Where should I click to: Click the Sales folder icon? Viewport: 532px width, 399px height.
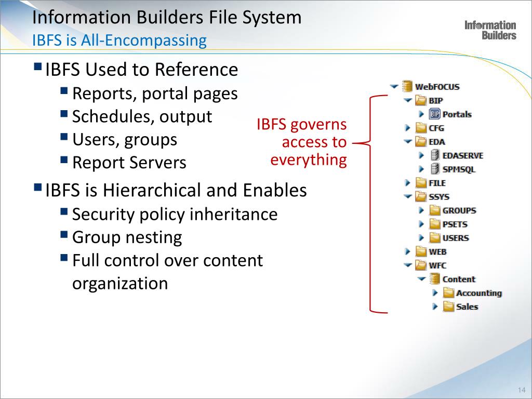click(x=448, y=307)
